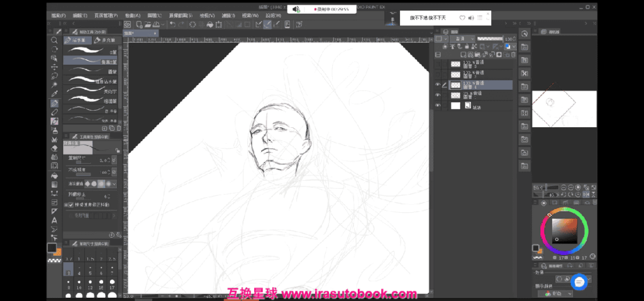Expand the stabilization plus expander
The image size is (644, 301).
65,205
